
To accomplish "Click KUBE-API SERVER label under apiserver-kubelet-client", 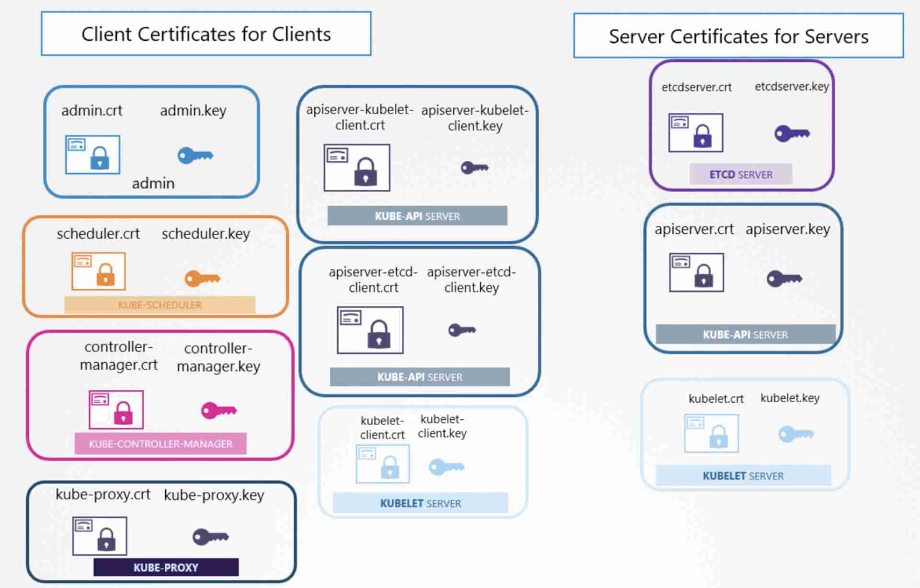I will pyautogui.click(x=417, y=216).
